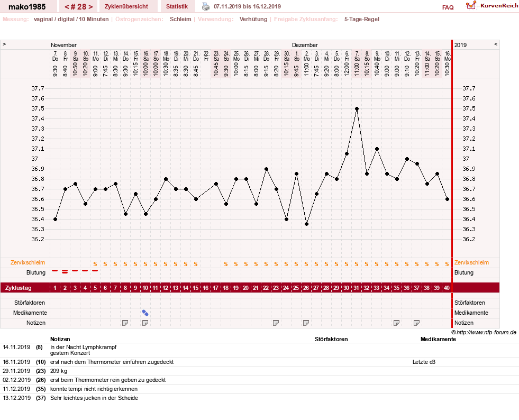Click the Dezember month header
The width and height of the screenshot is (519, 420).
[x=305, y=45]
